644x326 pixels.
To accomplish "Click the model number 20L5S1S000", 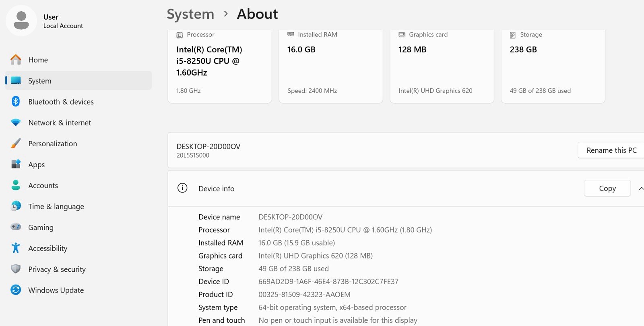I will [193, 155].
